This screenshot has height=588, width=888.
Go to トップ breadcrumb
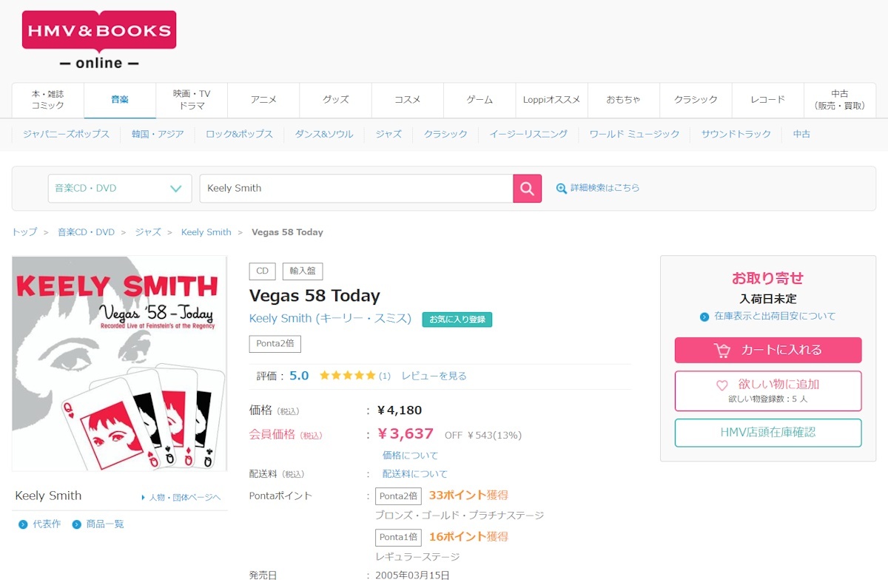(x=24, y=232)
